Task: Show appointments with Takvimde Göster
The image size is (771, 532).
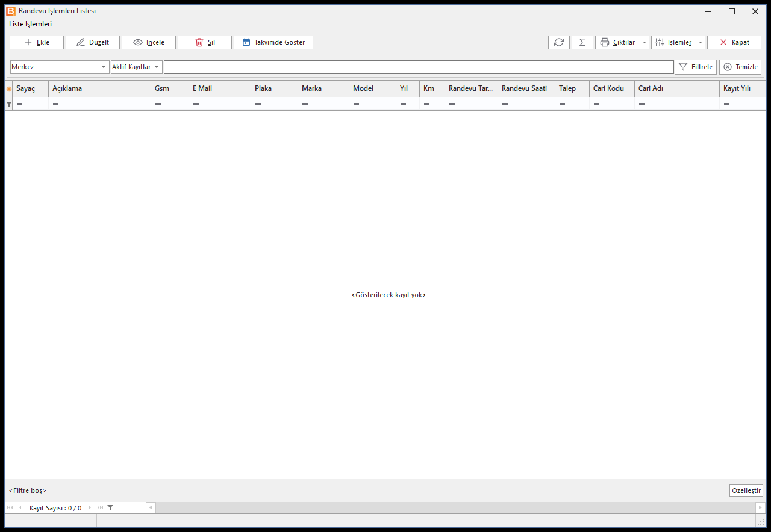Action: coord(273,42)
